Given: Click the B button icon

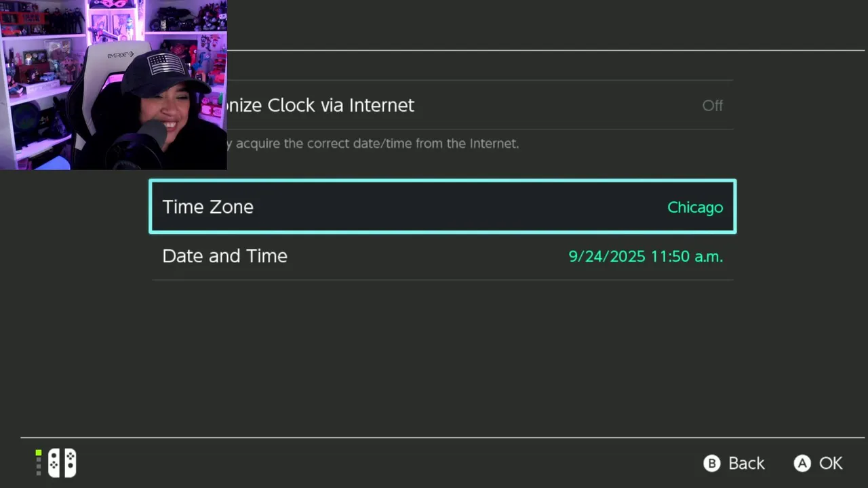Looking at the screenshot, I should [x=711, y=463].
